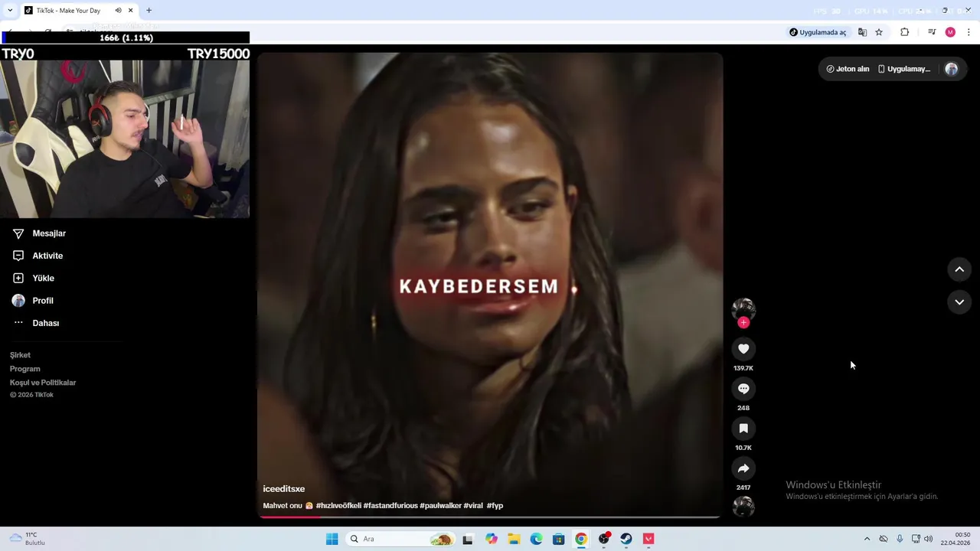The width and height of the screenshot is (980, 551).
Task: Click the #fastandfurious hashtag
Action: pyautogui.click(x=390, y=506)
